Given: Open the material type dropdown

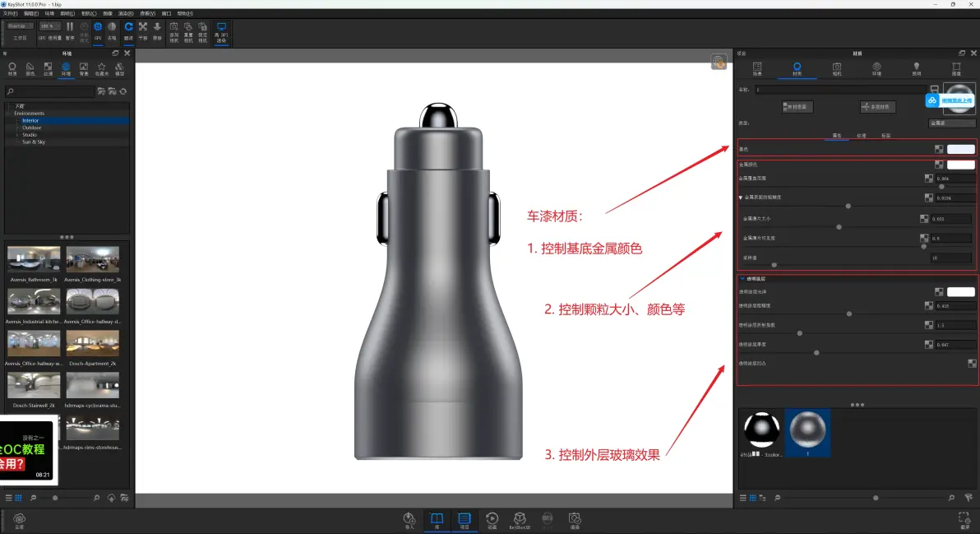Looking at the screenshot, I should tap(952, 123).
